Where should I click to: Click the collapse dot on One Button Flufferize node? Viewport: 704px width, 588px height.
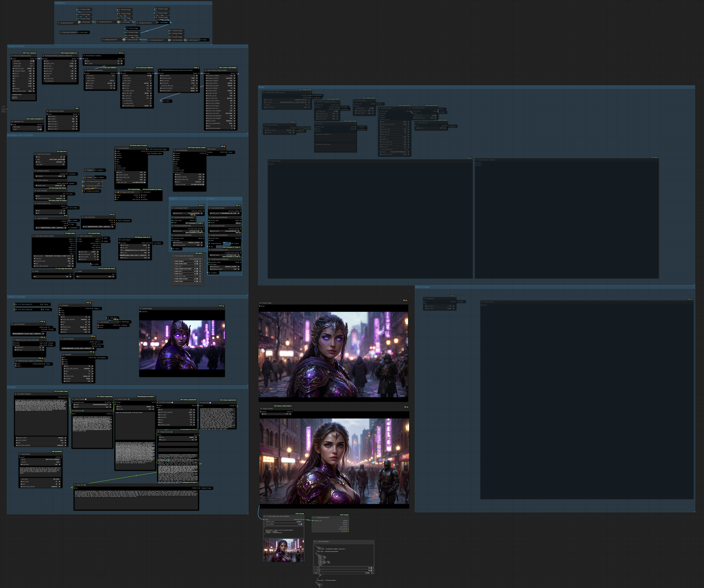[x=15, y=394]
